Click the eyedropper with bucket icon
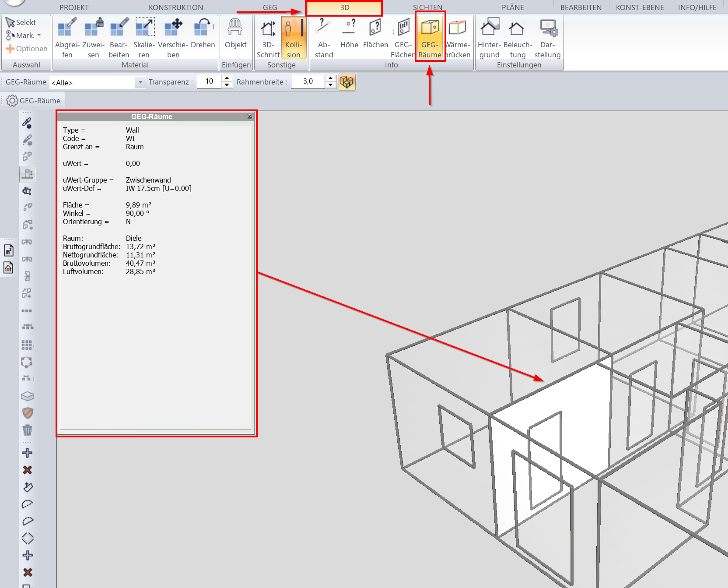The height and width of the screenshot is (588, 728). click(27, 123)
